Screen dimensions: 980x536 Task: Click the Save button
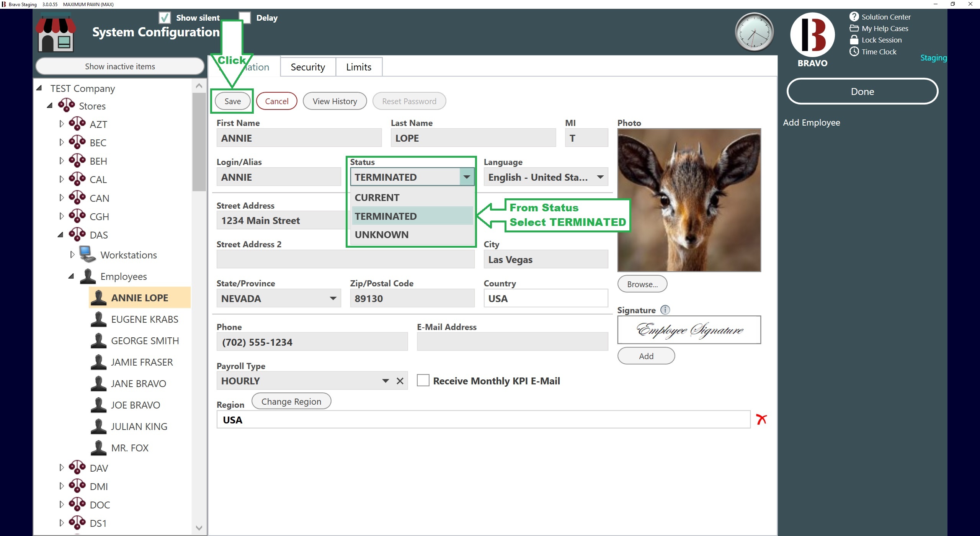[x=232, y=101]
